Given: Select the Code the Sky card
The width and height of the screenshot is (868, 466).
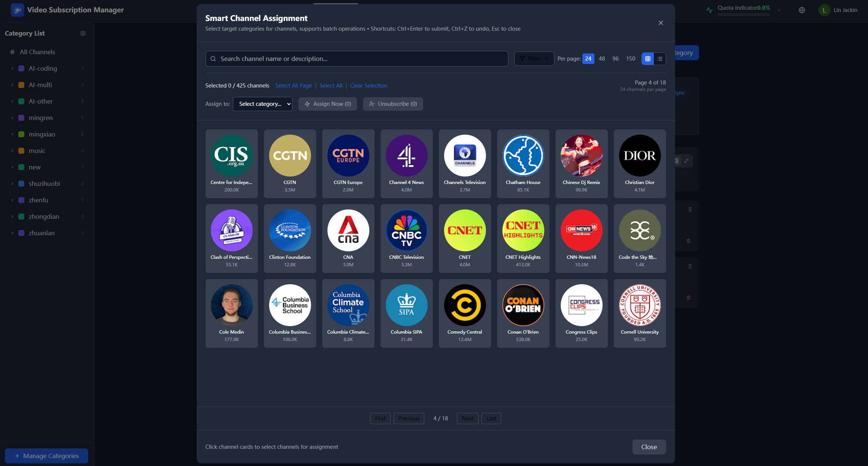Looking at the screenshot, I should click(640, 239).
